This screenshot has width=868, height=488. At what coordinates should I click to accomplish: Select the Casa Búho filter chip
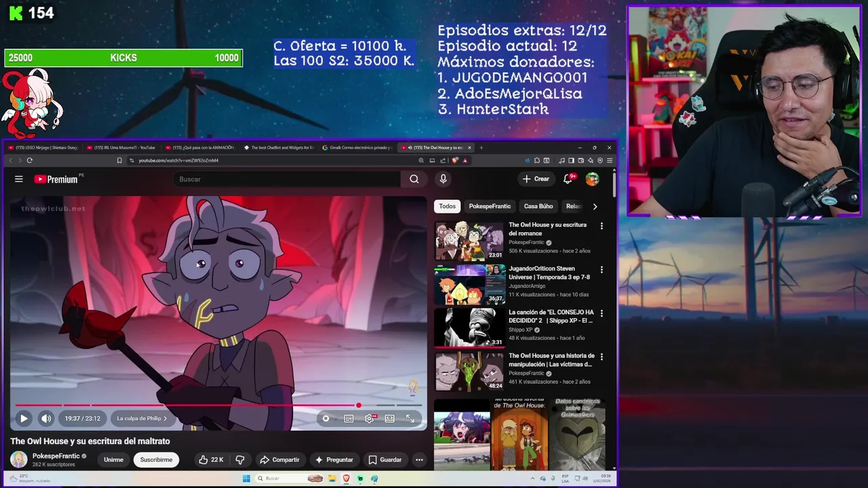pos(538,206)
